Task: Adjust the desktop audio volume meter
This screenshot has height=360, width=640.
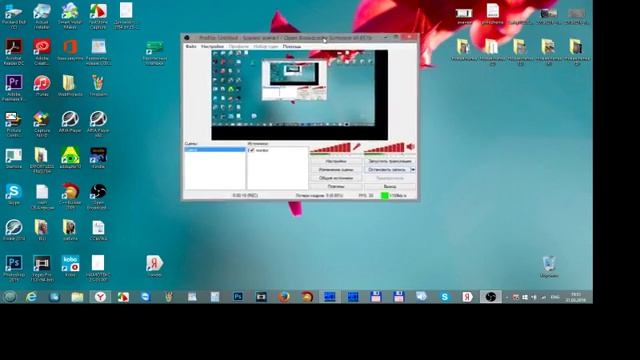Action: point(384,148)
